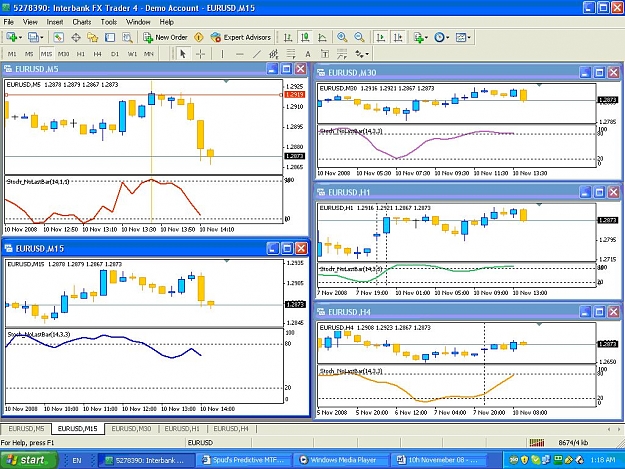Zoom out on the chart
Screen dimensions: 625x469
[359, 37]
